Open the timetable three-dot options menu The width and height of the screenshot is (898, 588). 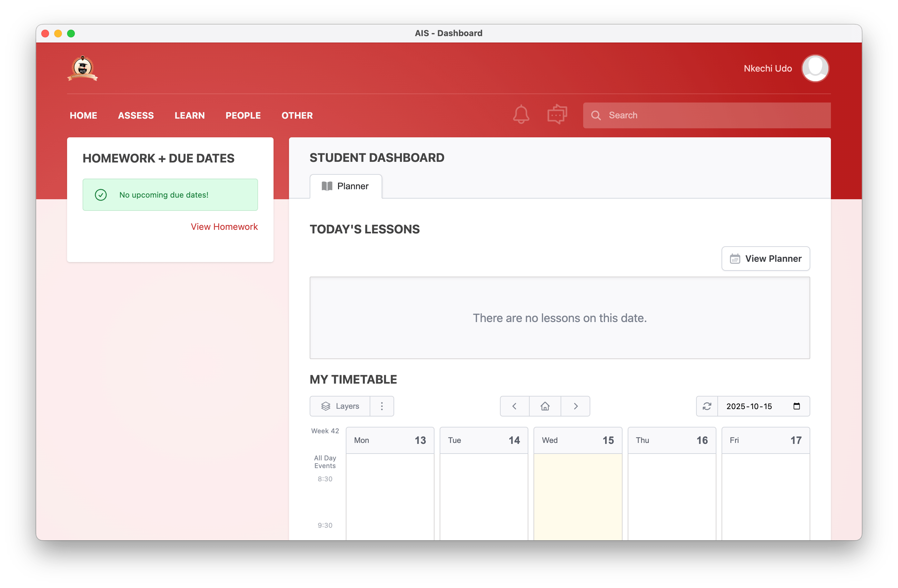(382, 406)
